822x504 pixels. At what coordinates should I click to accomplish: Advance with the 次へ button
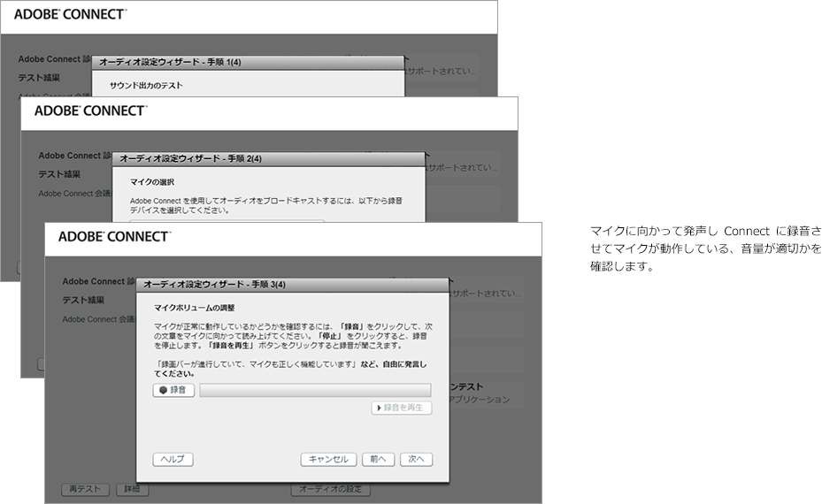click(x=416, y=460)
